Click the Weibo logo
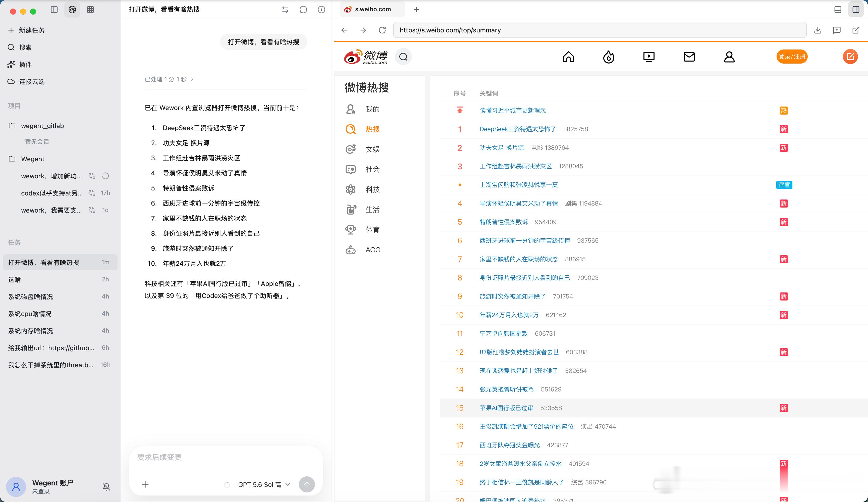 (366, 57)
